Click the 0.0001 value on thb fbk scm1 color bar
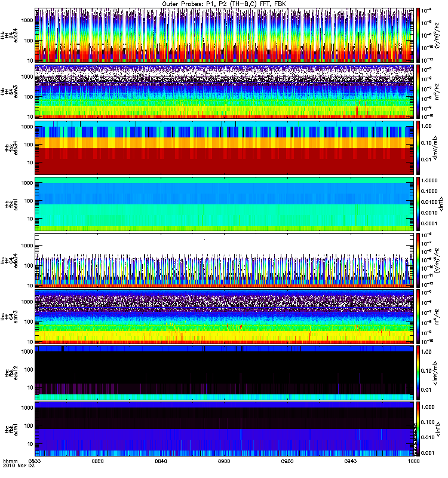448x478 pixels. click(429, 223)
